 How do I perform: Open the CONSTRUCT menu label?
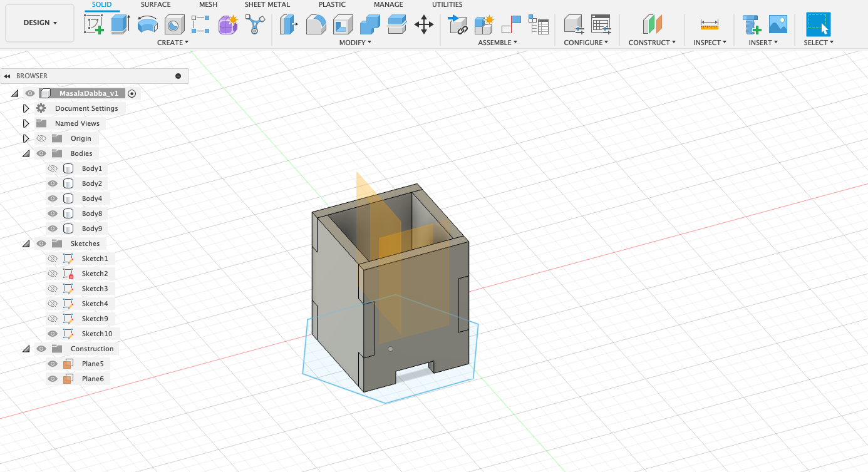[x=652, y=43]
